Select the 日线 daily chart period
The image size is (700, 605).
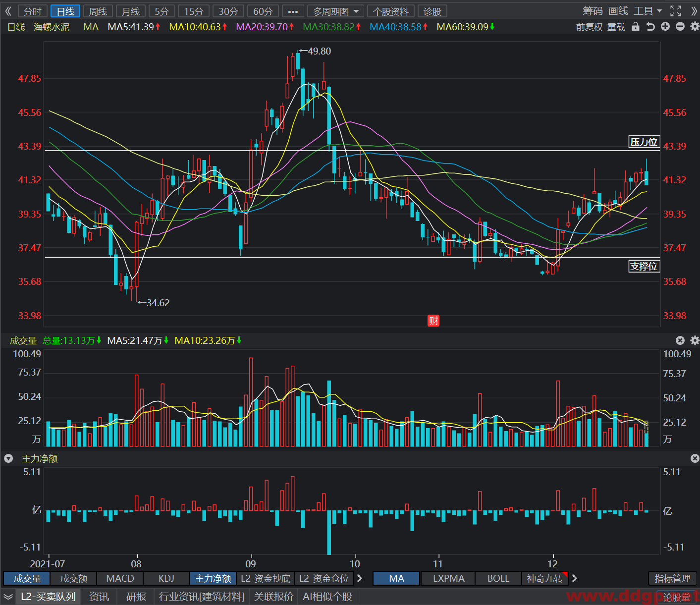(65, 11)
